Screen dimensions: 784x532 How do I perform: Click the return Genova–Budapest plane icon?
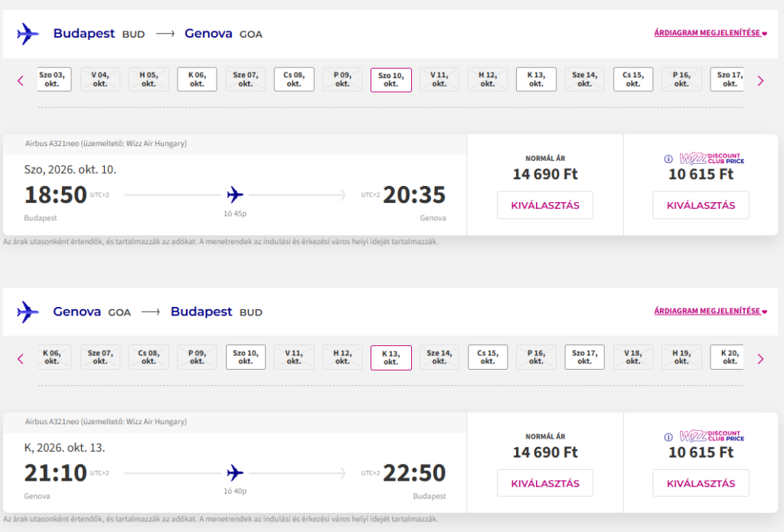click(x=28, y=312)
